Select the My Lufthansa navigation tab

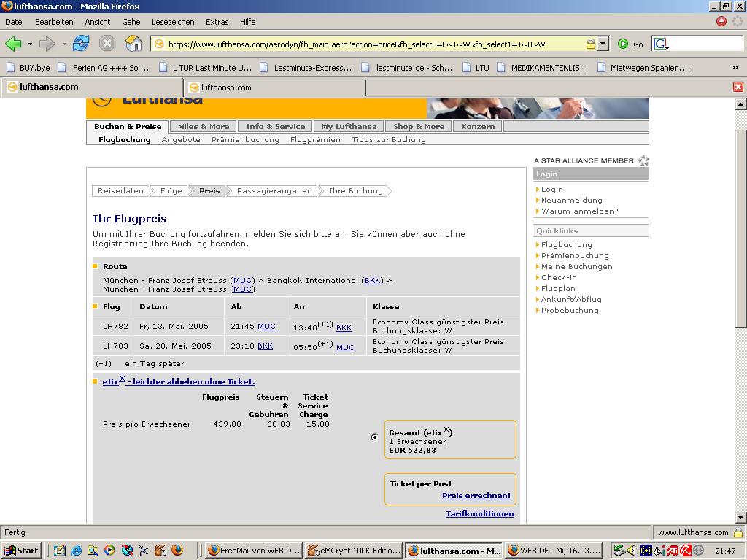pos(349,127)
